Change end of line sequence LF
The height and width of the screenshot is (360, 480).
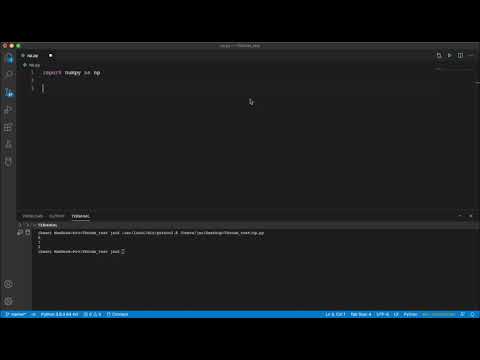tap(396, 314)
